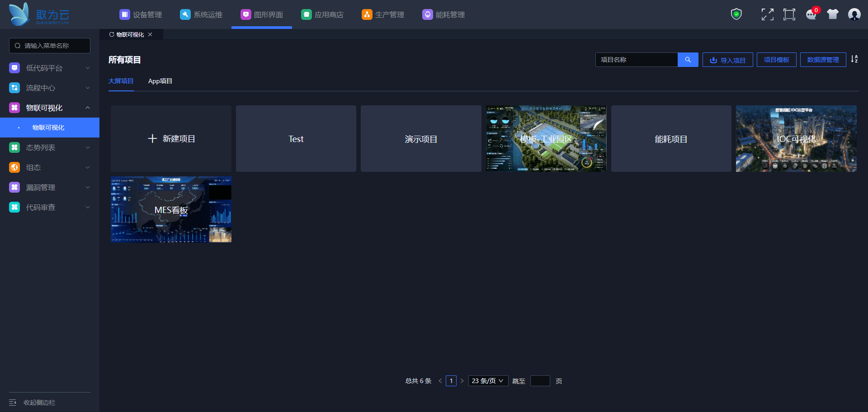Expand the 低代码平台 menu chevron
Screen dimensions: 868x412
pos(88,68)
